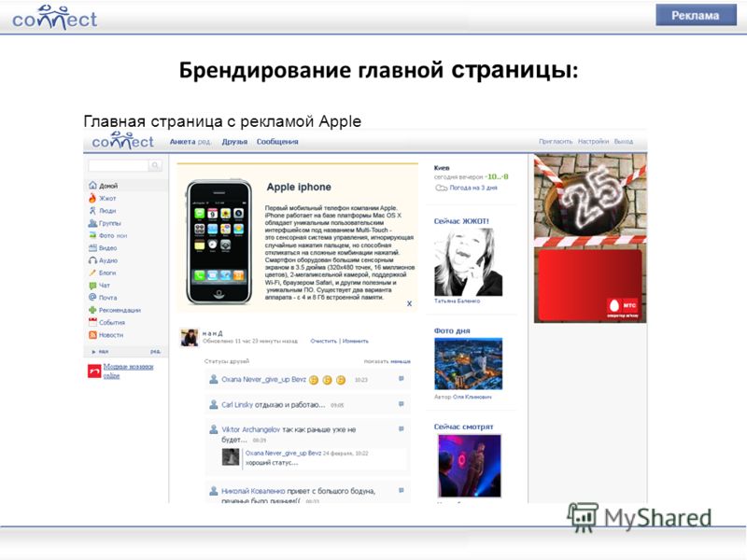Click the red phone icon below sidebar
Viewport: 747px width, 560px height.
[x=94, y=371]
